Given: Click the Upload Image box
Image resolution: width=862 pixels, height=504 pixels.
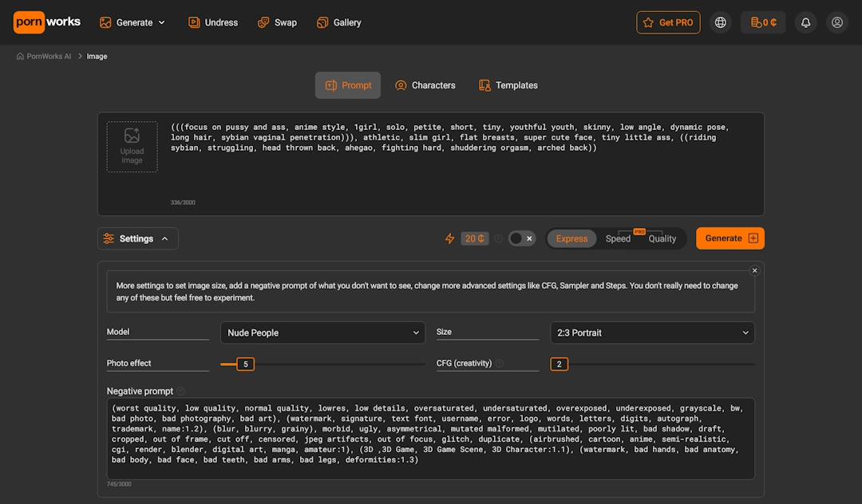Looking at the screenshot, I should tap(132, 147).
